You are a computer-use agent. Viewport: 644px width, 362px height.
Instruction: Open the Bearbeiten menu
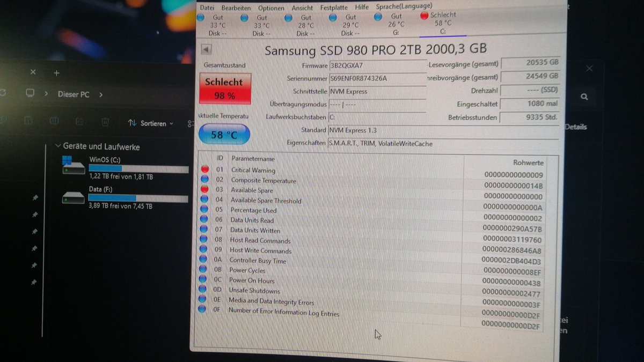pyautogui.click(x=236, y=8)
